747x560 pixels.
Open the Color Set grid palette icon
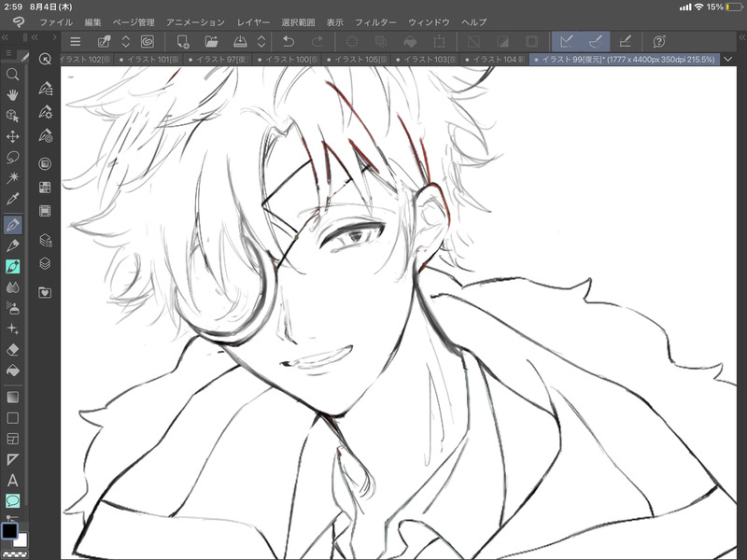(x=45, y=188)
